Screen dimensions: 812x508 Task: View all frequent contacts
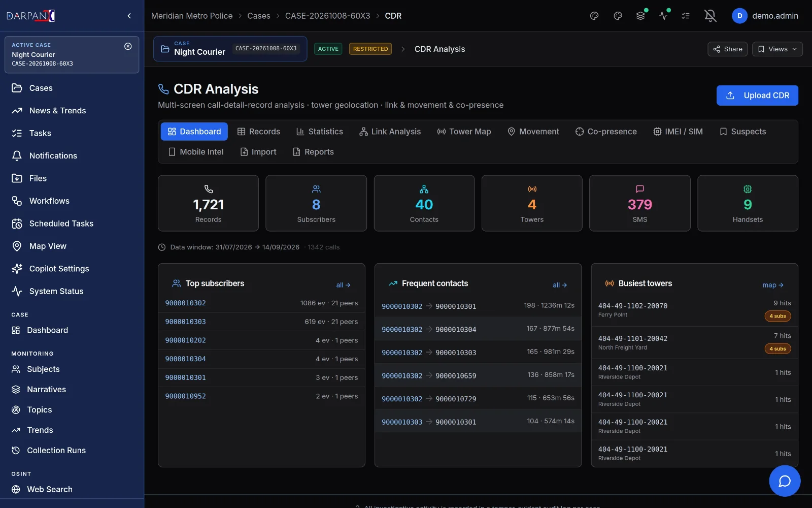coord(560,285)
